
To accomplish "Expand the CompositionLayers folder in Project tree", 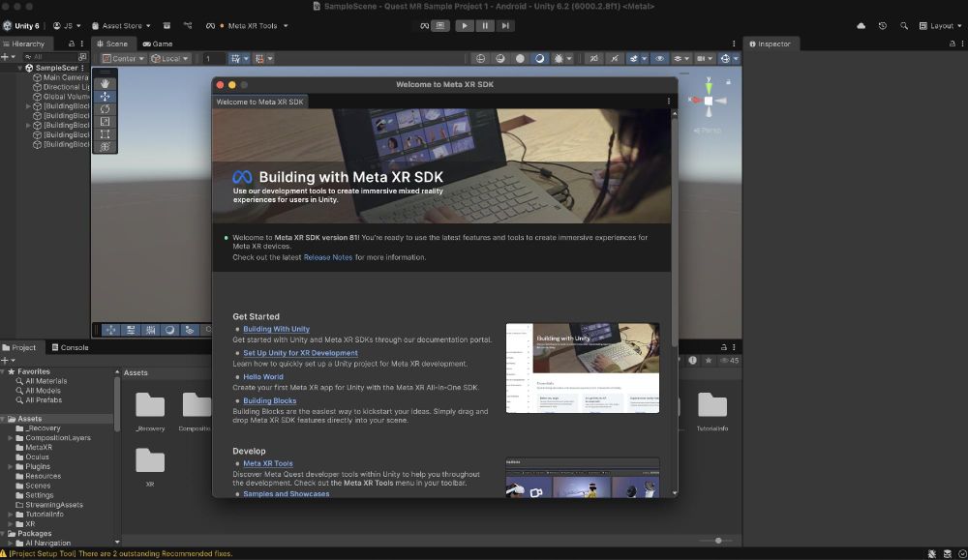I will (x=11, y=438).
